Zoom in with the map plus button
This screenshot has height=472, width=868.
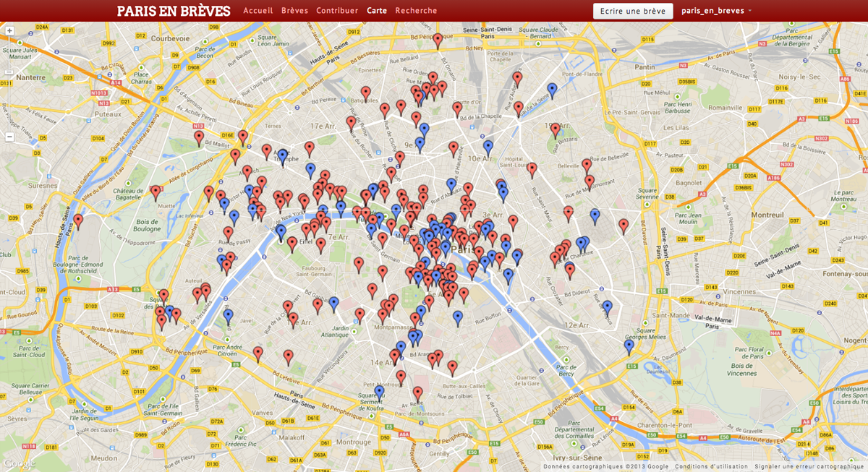9,31
